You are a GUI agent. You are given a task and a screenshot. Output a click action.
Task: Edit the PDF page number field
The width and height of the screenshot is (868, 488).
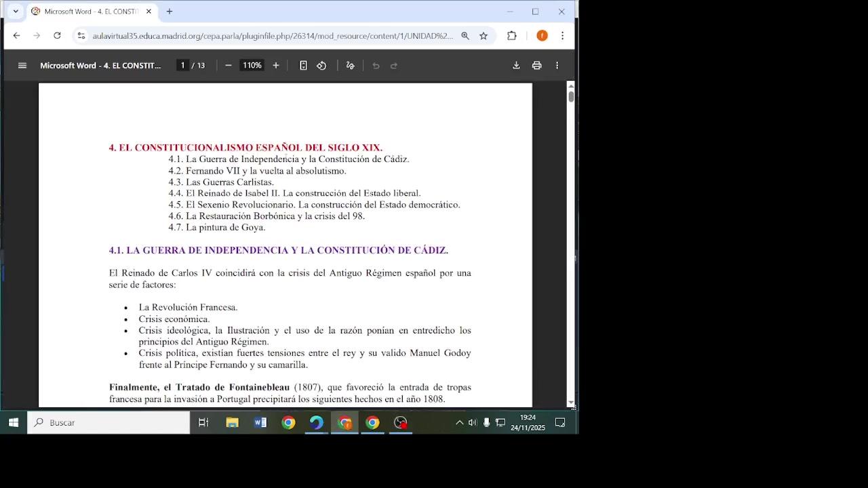pos(182,66)
